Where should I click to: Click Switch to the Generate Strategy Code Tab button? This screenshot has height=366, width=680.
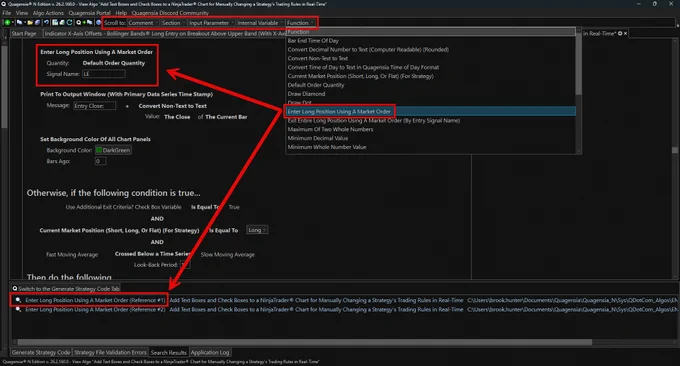coord(66,288)
